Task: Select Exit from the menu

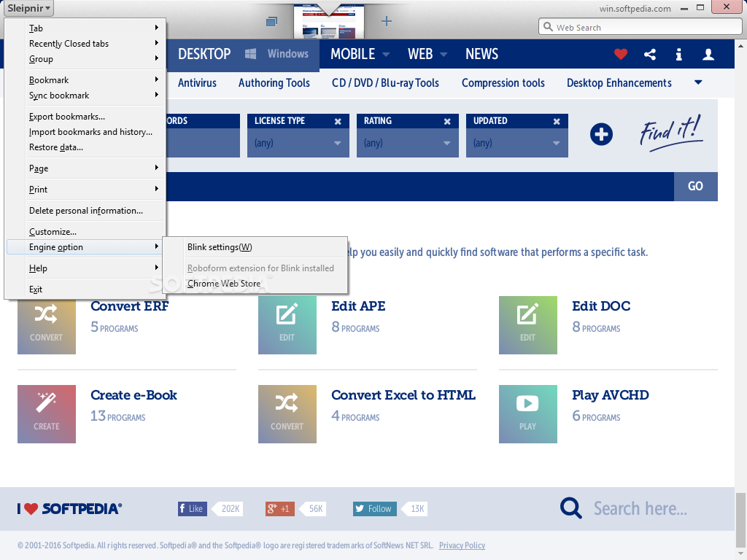Action: (85, 289)
